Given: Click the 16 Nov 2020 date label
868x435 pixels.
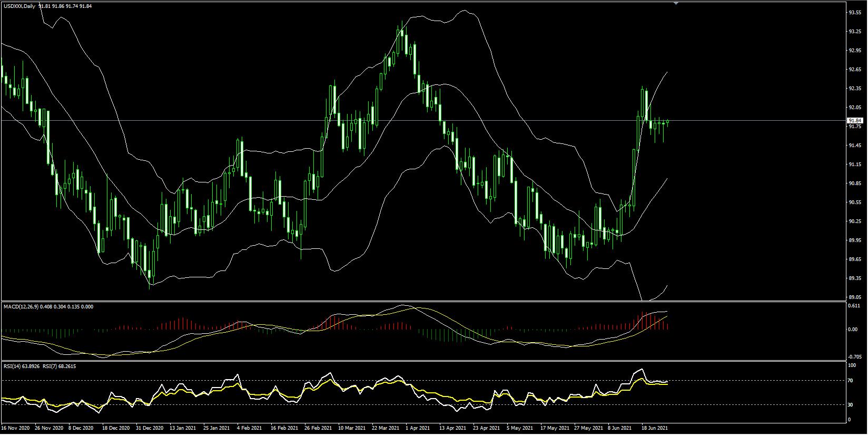Looking at the screenshot, I should point(14,428).
